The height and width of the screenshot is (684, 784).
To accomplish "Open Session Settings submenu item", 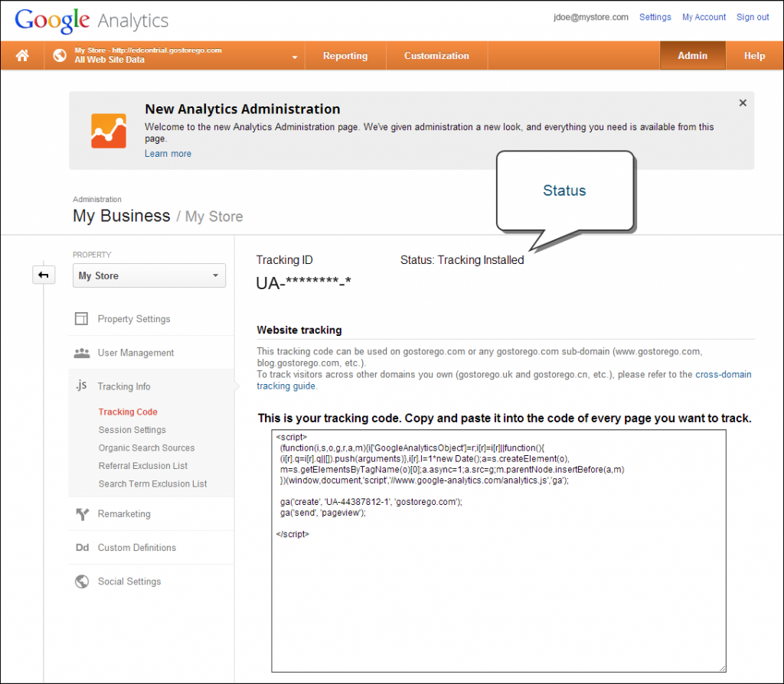I will point(132,430).
